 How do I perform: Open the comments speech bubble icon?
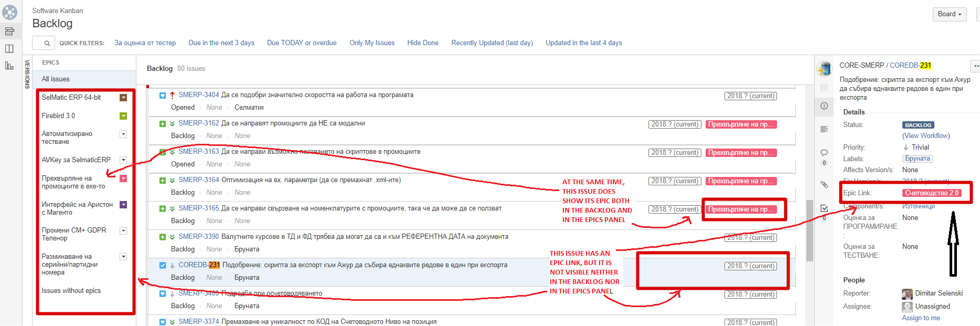[x=824, y=153]
